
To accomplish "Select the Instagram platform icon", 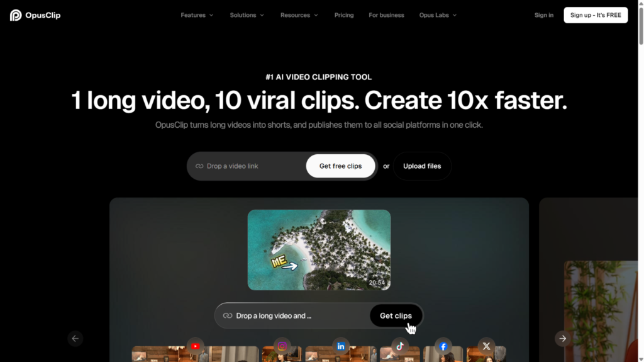I will point(282,346).
